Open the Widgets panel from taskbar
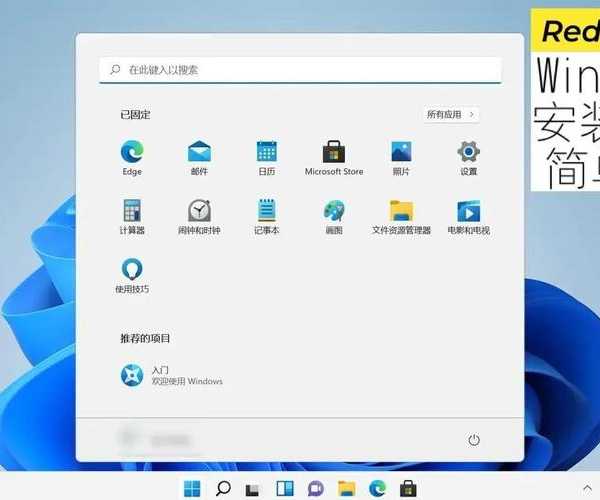600x500 pixels. pyautogui.click(x=285, y=488)
